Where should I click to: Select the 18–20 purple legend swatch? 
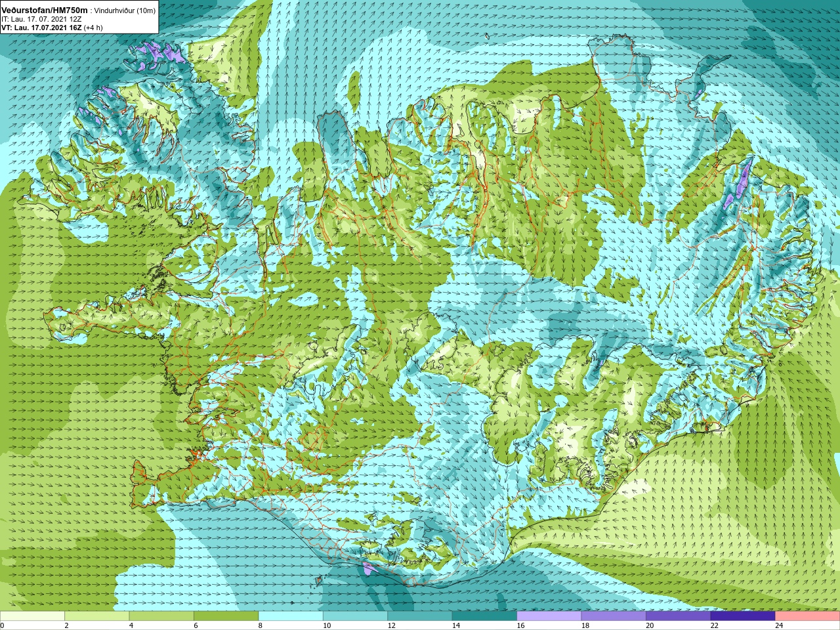(614, 616)
